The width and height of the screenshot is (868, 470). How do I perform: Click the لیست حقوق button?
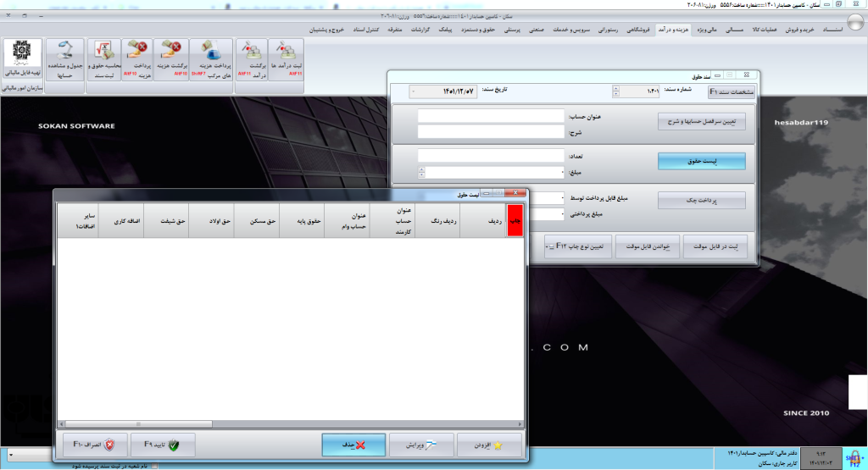coord(701,161)
